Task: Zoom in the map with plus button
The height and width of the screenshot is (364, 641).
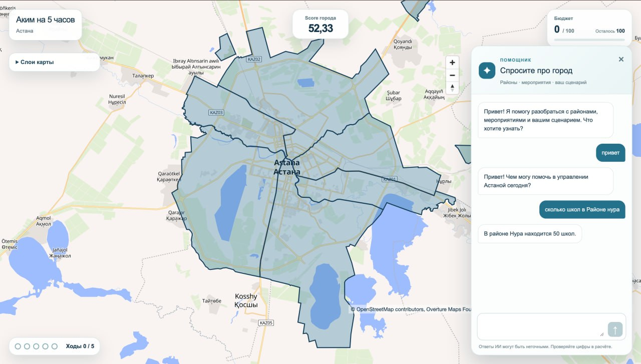Action: [x=452, y=63]
